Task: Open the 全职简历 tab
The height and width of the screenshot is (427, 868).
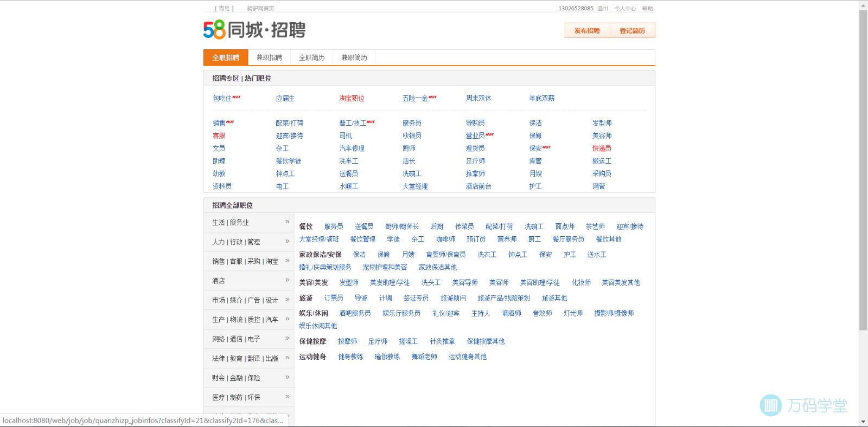Action: [311, 57]
